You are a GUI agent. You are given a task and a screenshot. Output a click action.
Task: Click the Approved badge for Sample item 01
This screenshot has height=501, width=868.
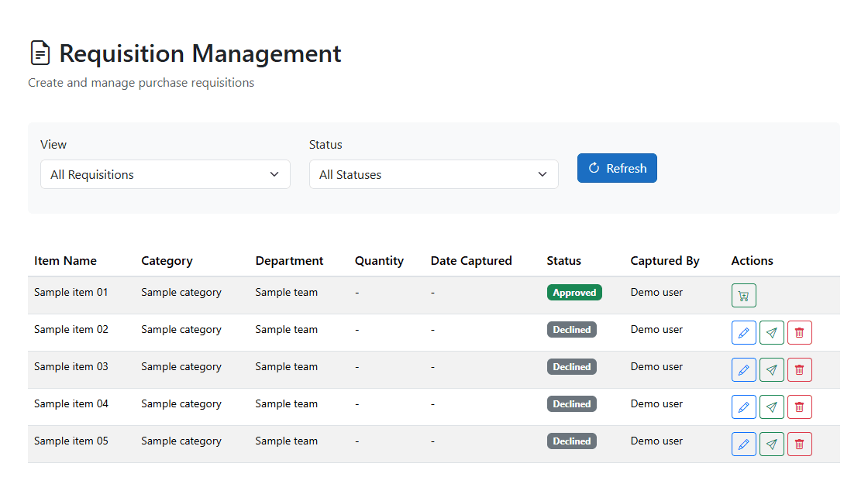click(x=574, y=293)
